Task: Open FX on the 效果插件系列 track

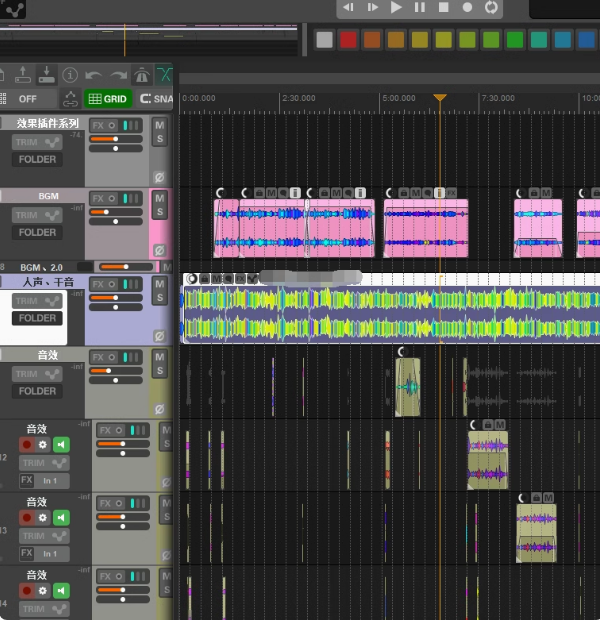Action: (97, 125)
